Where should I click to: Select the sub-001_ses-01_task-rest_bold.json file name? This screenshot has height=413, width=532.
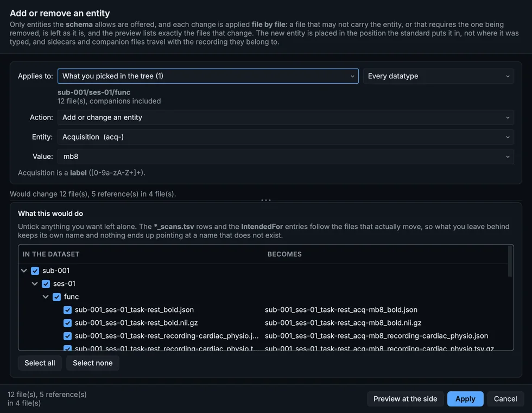[x=135, y=310]
